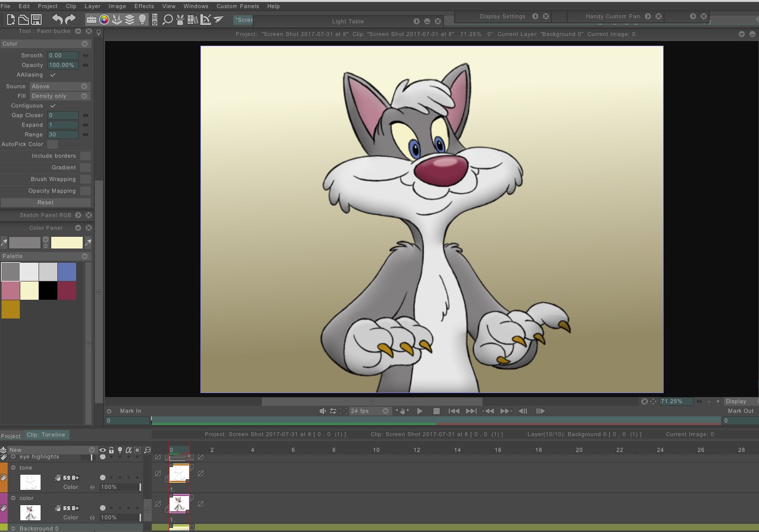Select the golden brown palette swatch
759x532 pixels.
click(x=11, y=309)
